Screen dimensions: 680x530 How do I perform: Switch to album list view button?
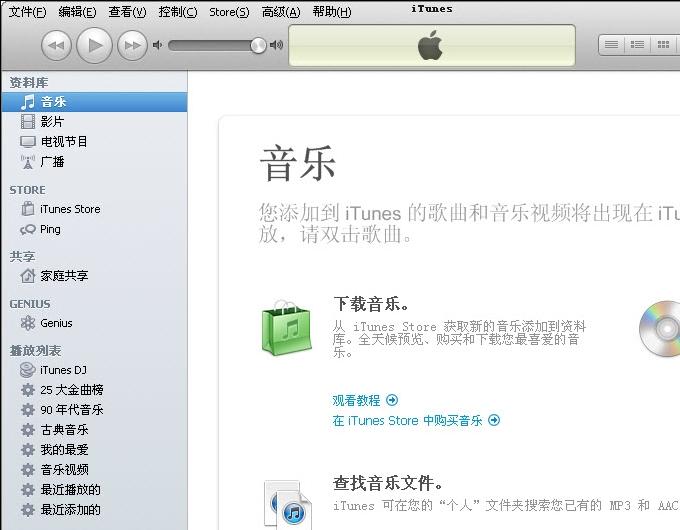[637, 45]
